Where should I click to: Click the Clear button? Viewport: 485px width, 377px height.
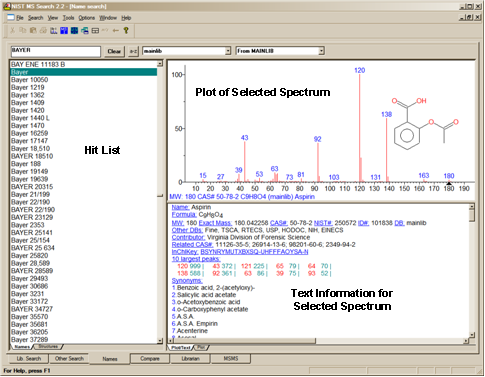pos(114,51)
